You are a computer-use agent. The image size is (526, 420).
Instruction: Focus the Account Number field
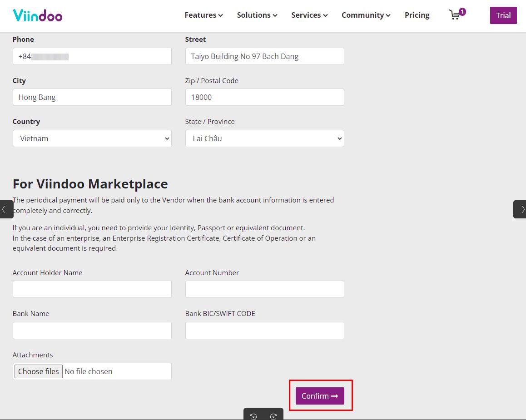(265, 289)
